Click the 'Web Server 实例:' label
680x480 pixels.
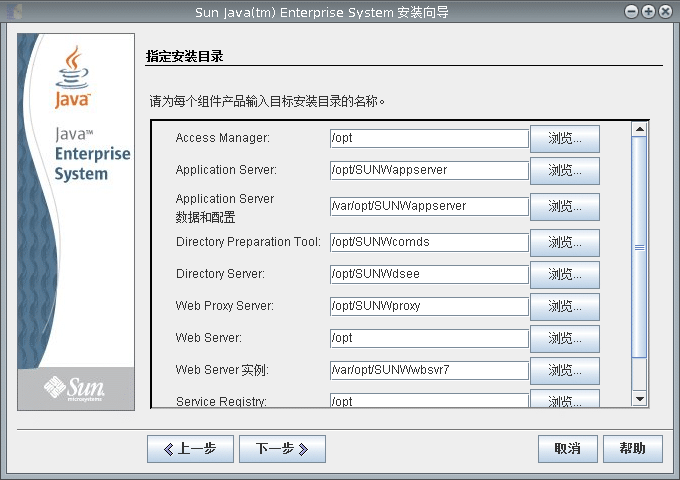click(222, 370)
